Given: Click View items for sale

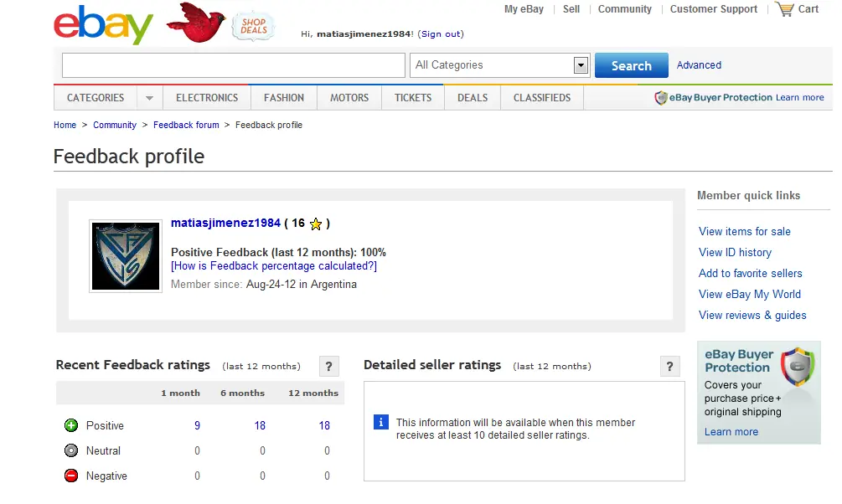Looking at the screenshot, I should tap(744, 231).
